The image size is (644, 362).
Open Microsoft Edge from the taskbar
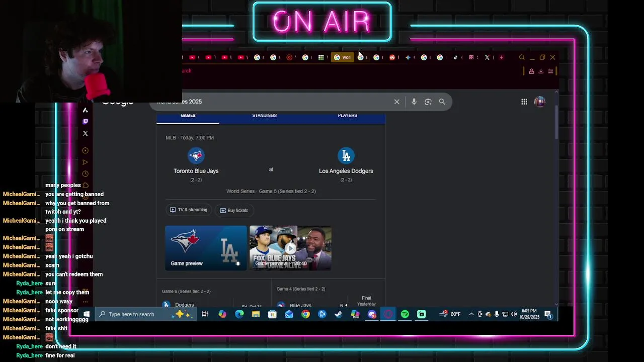239,314
